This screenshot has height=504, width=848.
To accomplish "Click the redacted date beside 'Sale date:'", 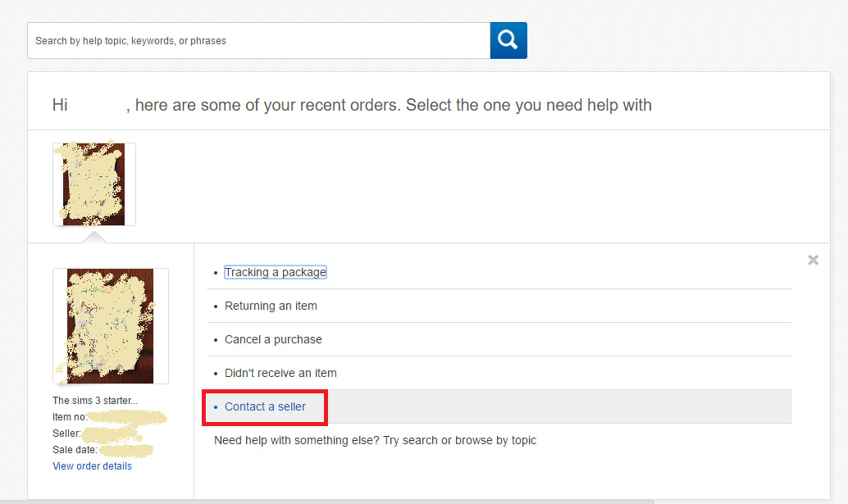I will point(125,450).
